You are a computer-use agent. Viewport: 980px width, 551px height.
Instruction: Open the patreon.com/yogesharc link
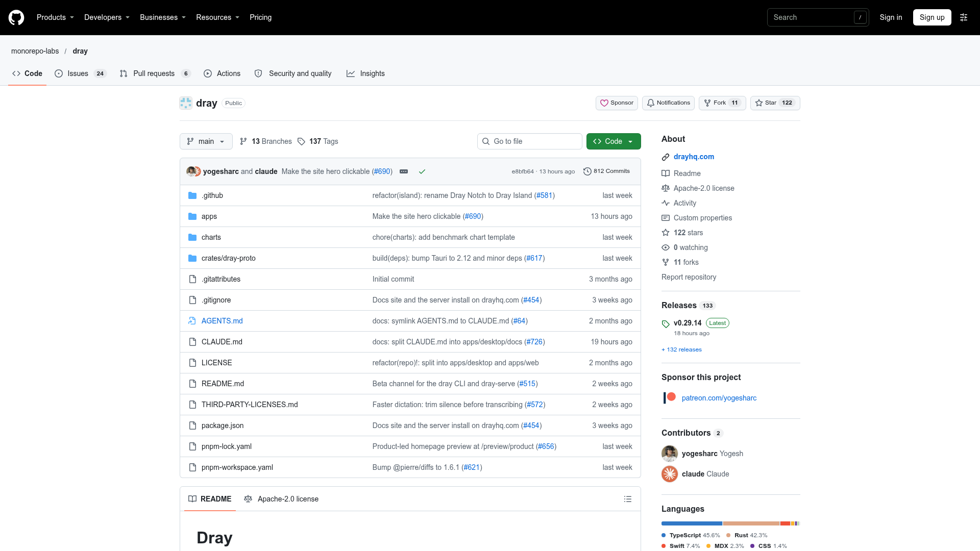719,398
